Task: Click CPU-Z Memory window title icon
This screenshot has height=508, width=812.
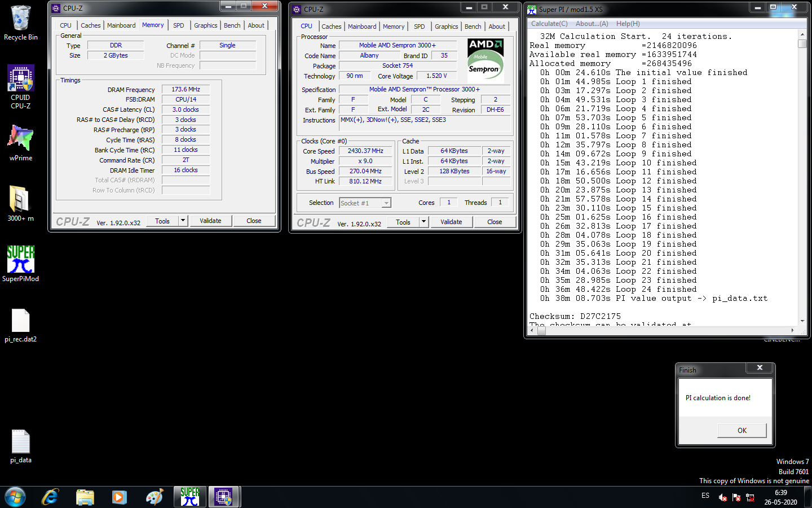Action: click(x=56, y=8)
